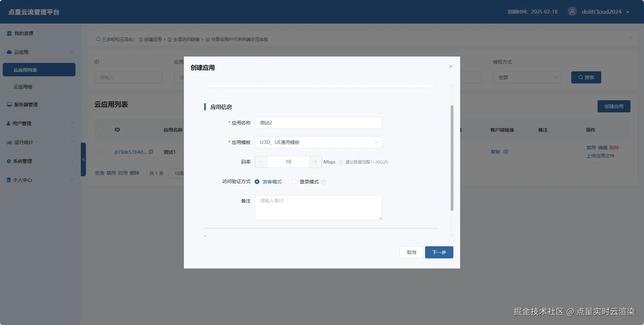Screen dimensions: 644x325
Task: Collapse the sidebar with the arrow handle
Action: (83, 159)
